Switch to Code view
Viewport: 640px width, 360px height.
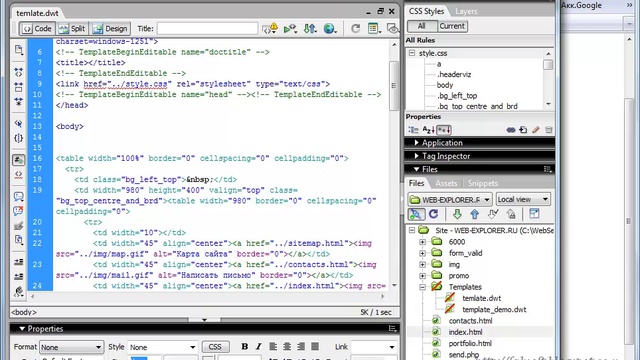(37, 29)
